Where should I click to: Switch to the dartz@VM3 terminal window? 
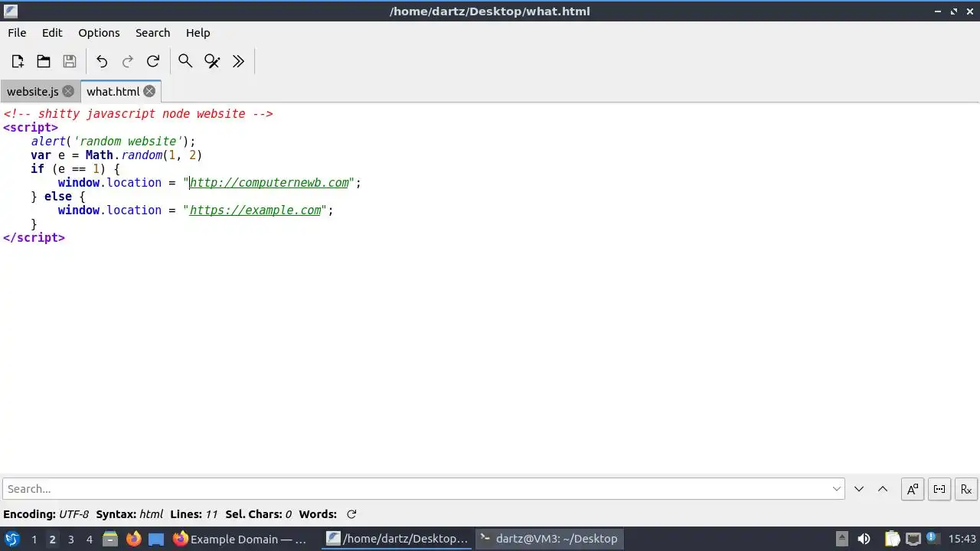549,539
